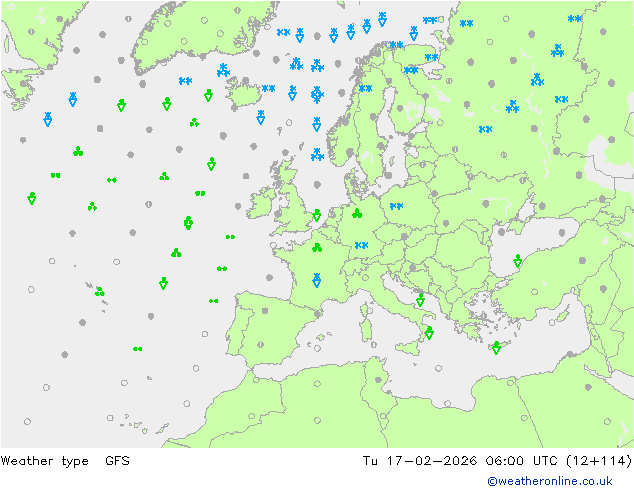Click the green rain symbol beside the Azores islands

(99, 291)
